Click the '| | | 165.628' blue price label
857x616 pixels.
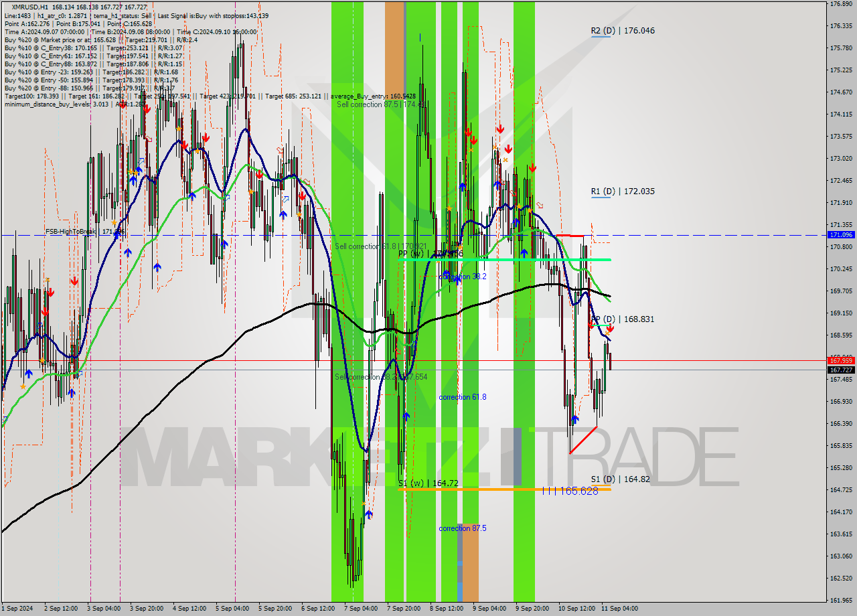click(570, 491)
